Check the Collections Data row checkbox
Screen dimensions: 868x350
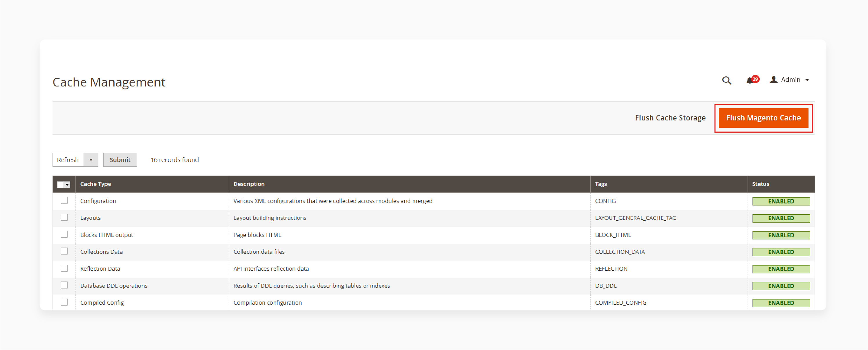(64, 251)
